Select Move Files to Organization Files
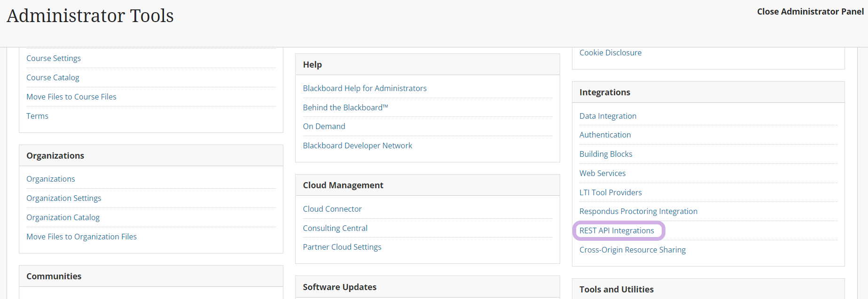 (x=81, y=237)
